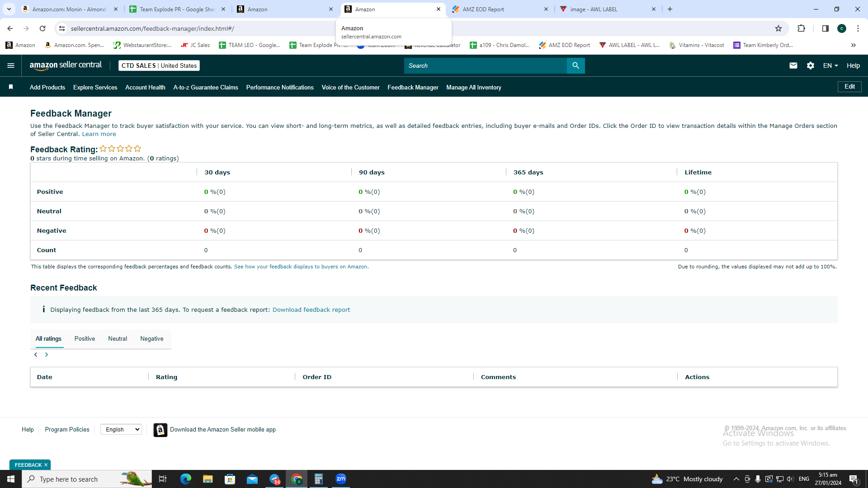Open Account Health in navigation bar
Image resolution: width=868 pixels, height=488 pixels.
click(x=145, y=87)
